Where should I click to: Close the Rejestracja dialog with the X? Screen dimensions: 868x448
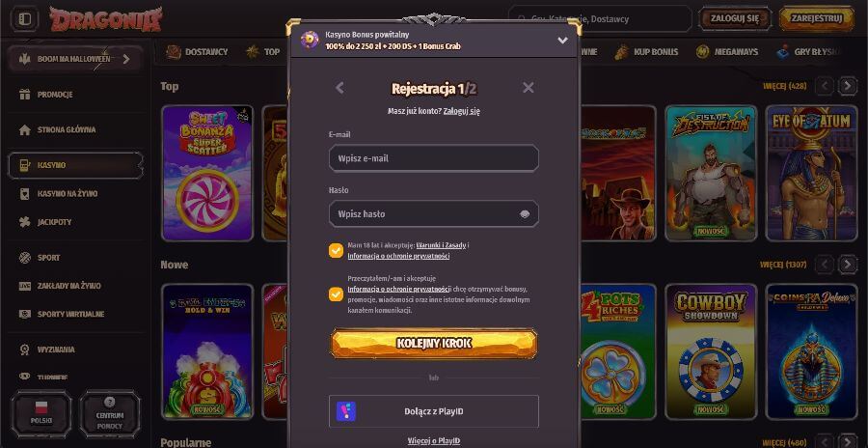(x=529, y=88)
